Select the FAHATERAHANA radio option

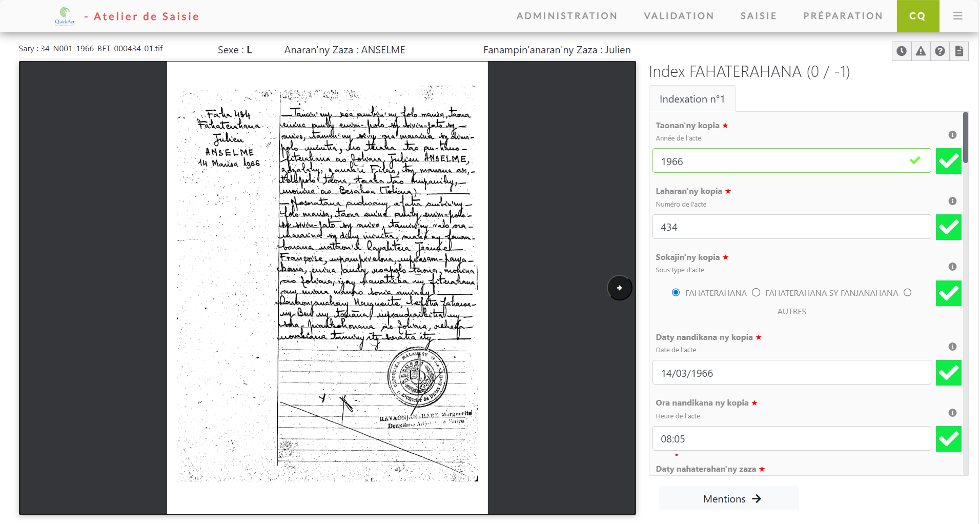click(676, 293)
